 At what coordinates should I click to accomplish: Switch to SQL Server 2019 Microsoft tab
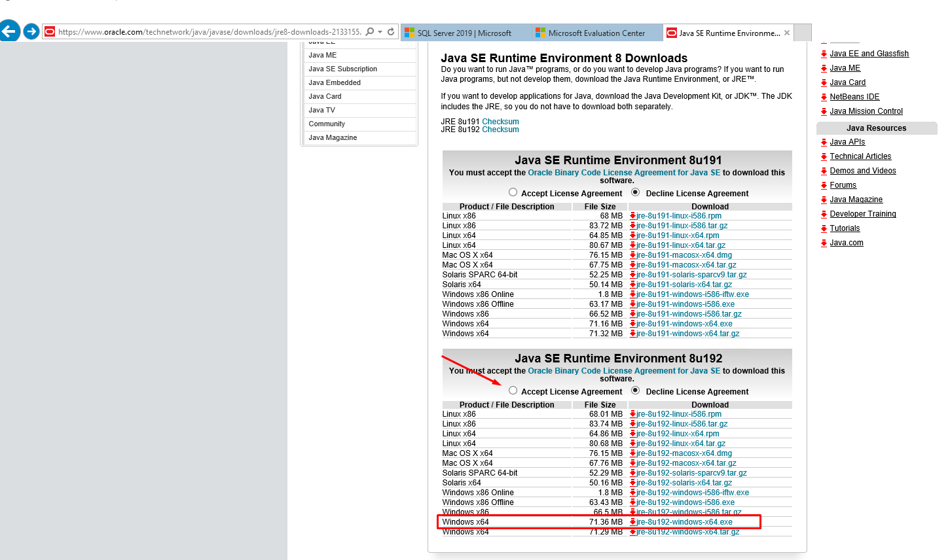[465, 33]
